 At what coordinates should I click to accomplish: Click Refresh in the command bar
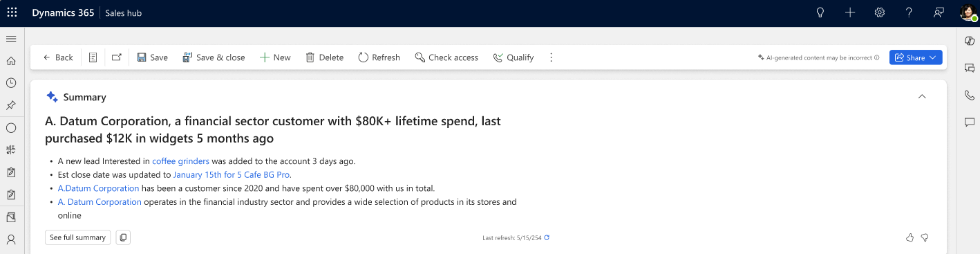(379, 57)
